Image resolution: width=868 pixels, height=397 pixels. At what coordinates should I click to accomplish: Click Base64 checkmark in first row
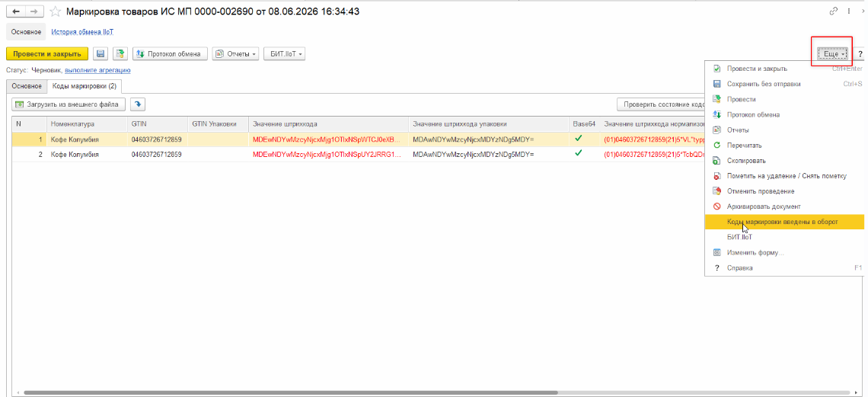point(579,139)
